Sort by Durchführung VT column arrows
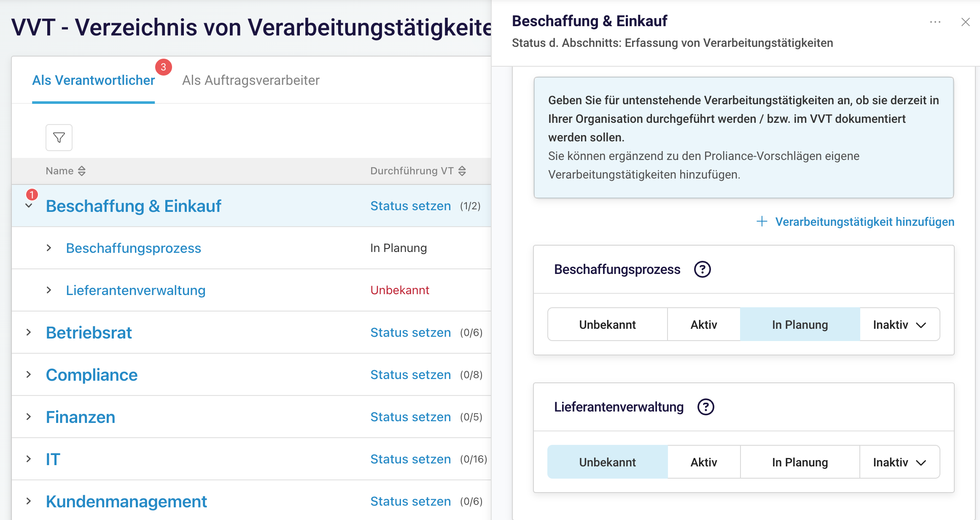Image resolution: width=980 pixels, height=520 pixels. 462,171
